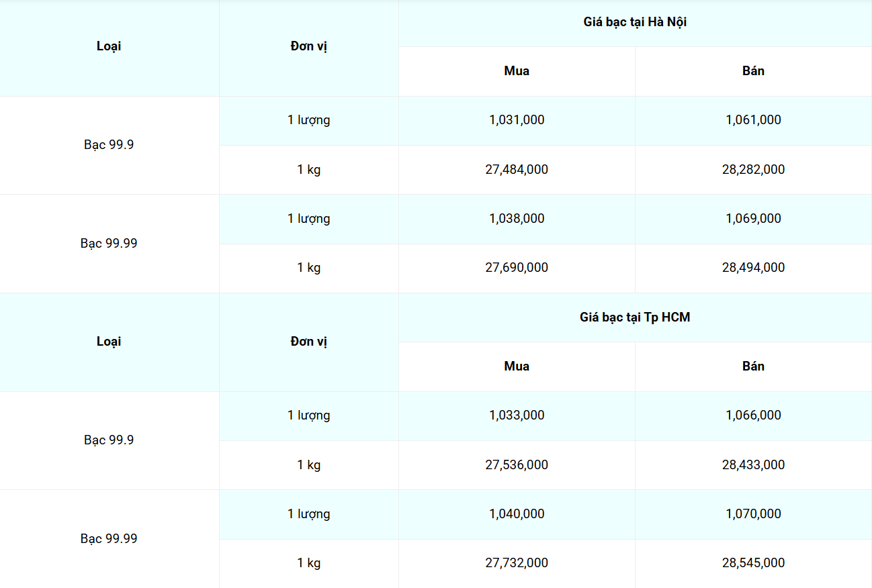Click the 27,484,000 price cell

pyautogui.click(x=517, y=169)
